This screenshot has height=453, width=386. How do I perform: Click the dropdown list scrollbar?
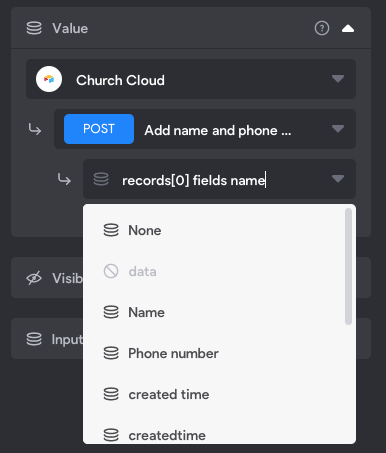[348, 266]
